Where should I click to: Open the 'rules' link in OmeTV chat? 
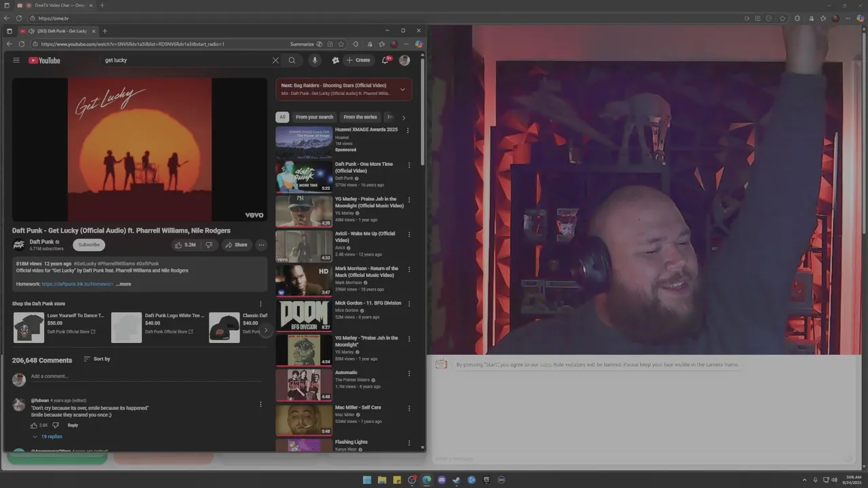click(x=545, y=365)
